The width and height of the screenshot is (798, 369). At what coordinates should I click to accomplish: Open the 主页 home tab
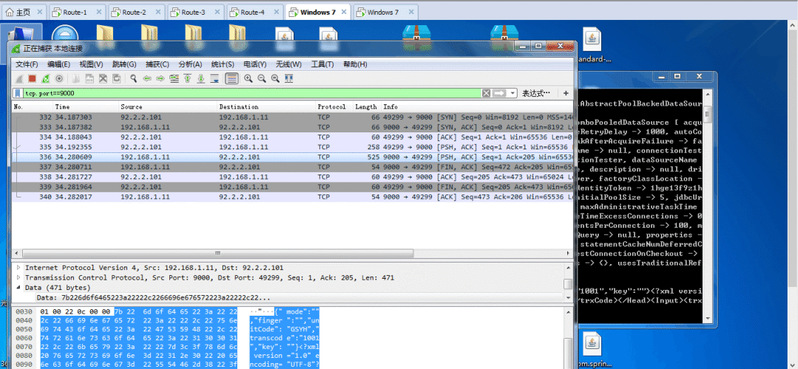23,12
